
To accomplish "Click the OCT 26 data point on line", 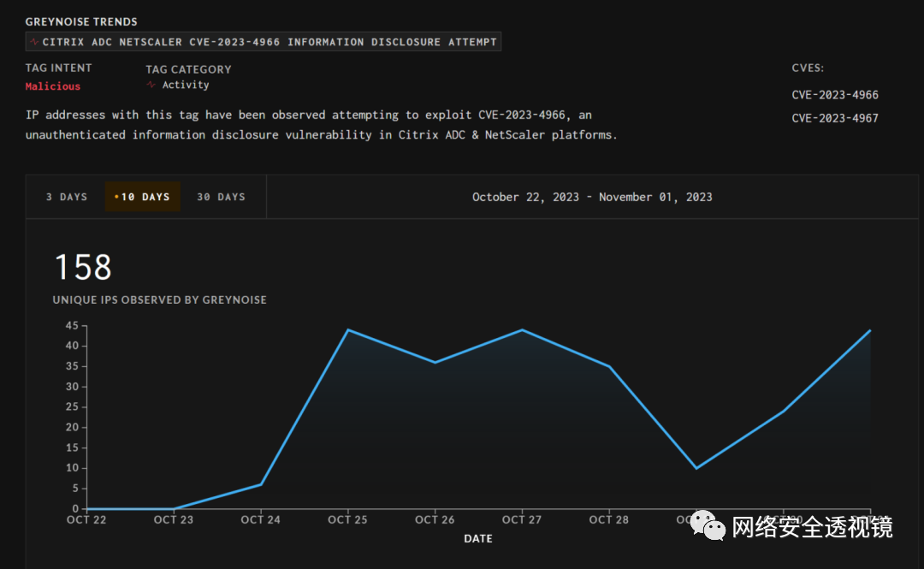I will [435, 362].
